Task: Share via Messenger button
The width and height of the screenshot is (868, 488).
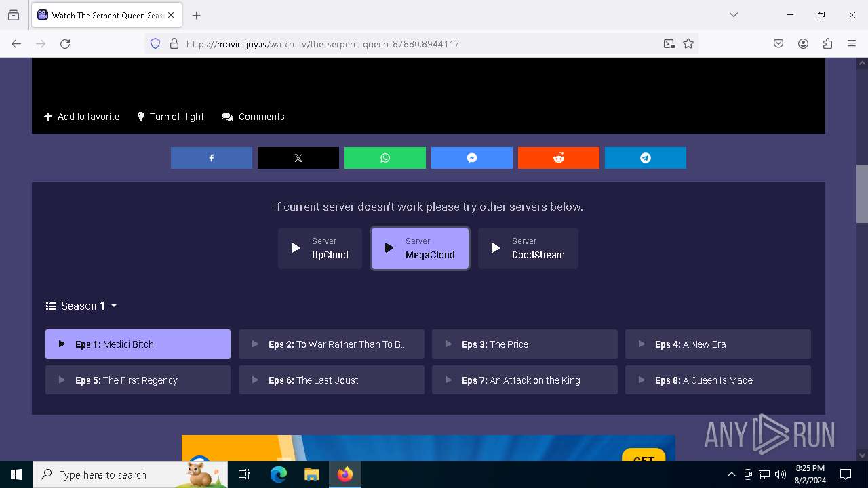Action: 472,158
